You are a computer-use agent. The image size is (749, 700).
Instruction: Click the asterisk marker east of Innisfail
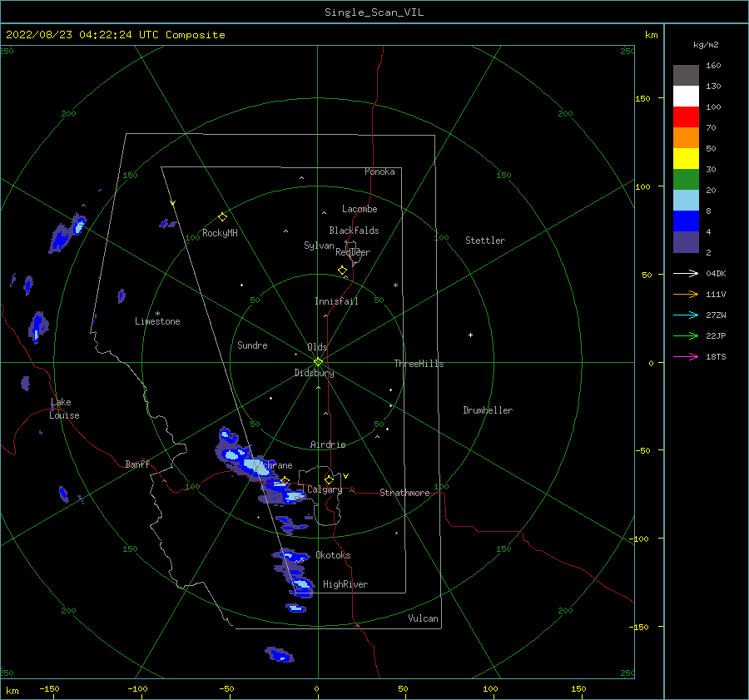point(395,285)
